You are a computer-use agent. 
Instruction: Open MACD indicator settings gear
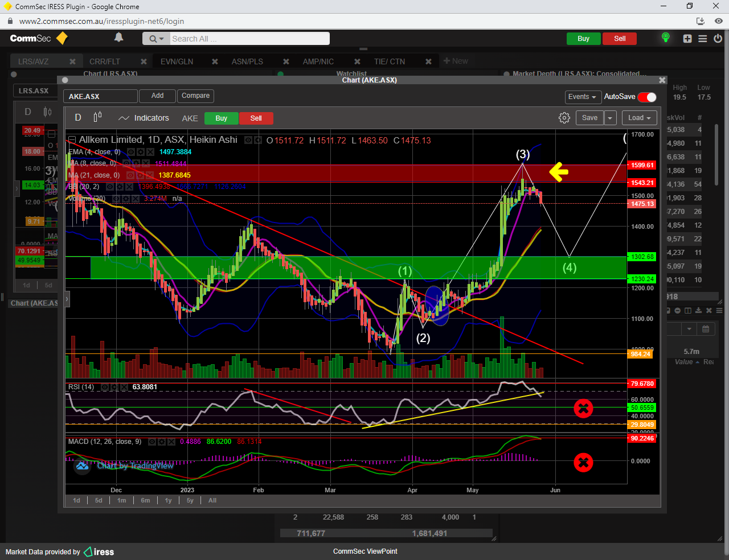[x=161, y=442]
